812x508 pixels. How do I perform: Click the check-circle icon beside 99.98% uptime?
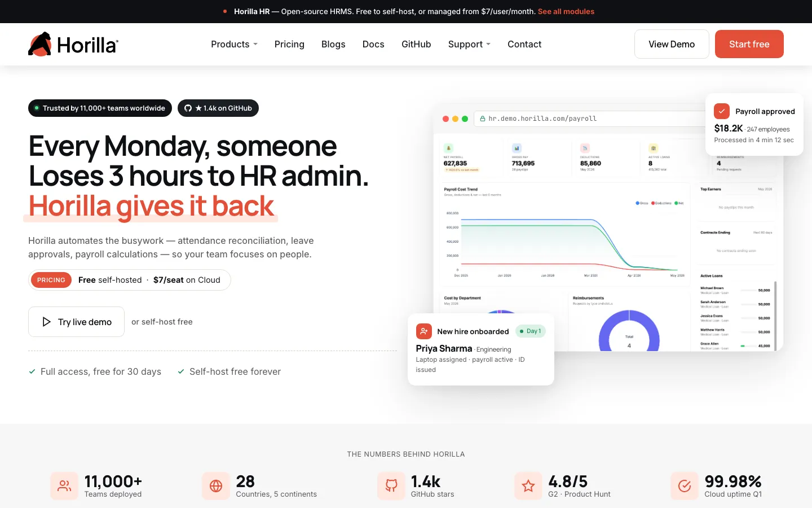[x=685, y=486]
